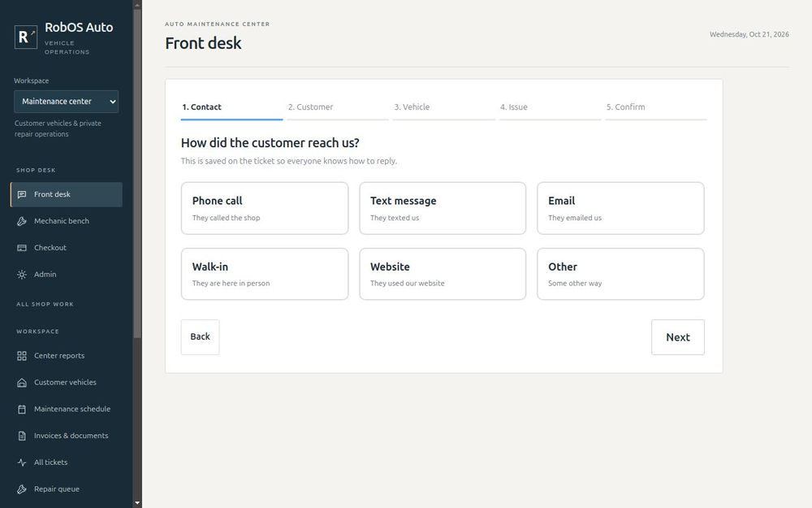The width and height of the screenshot is (812, 508).
Task: Click the 'Front desk' page heading
Action: pyautogui.click(x=204, y=43)
